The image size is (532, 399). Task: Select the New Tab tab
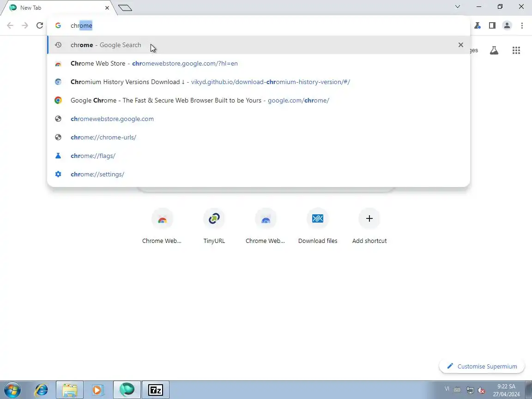click(x=58, y=7)
